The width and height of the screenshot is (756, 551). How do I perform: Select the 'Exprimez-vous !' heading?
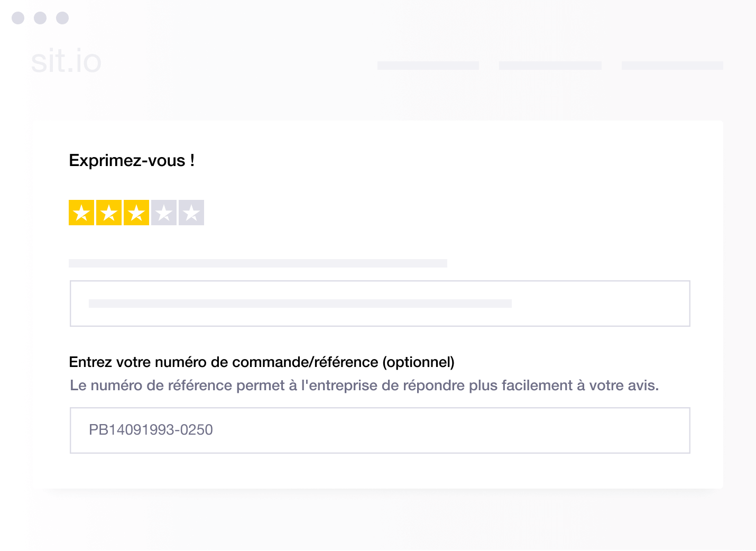point(132,160)
